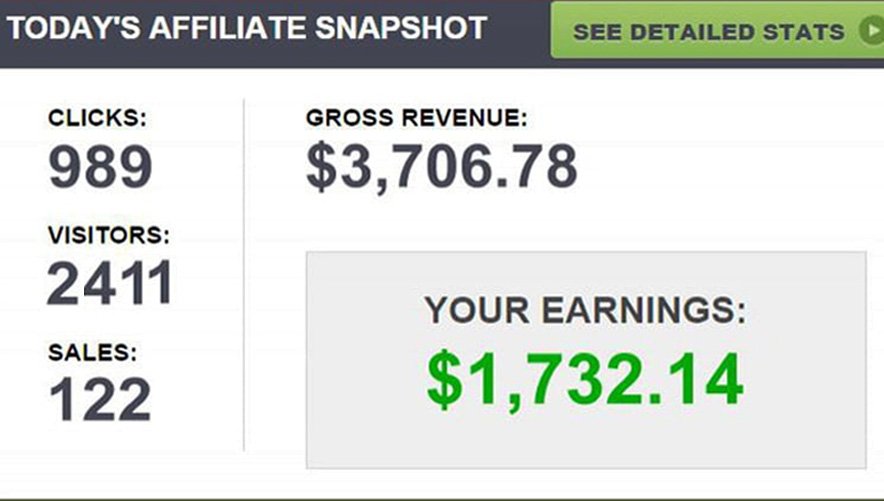Select the Visitors label
The image size is (884, 501).
tap(109, 235)
